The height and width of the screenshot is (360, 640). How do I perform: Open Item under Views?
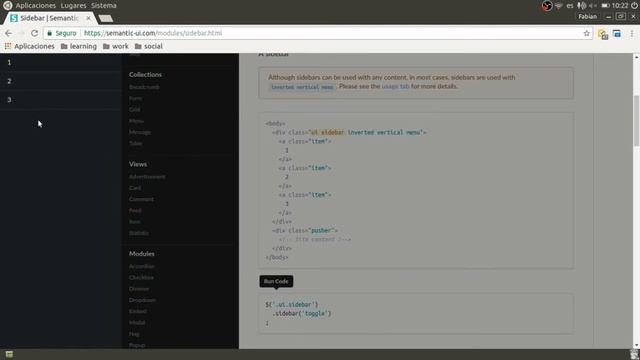[135, 222]
